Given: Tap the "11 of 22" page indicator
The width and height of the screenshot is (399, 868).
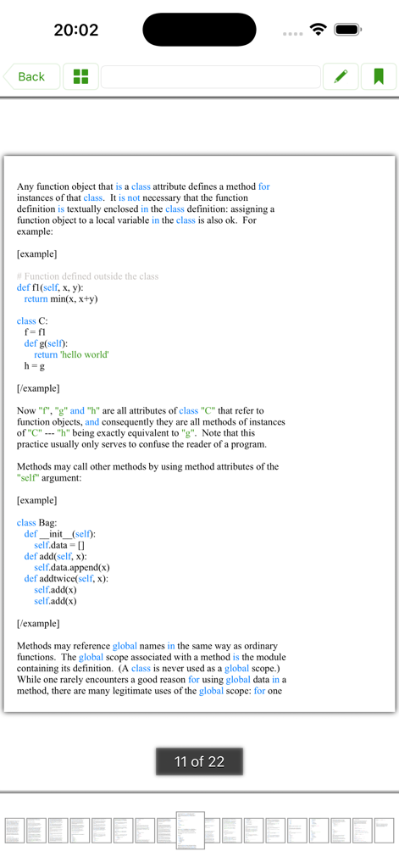Looking at the screenshot, I should (199, 762).
